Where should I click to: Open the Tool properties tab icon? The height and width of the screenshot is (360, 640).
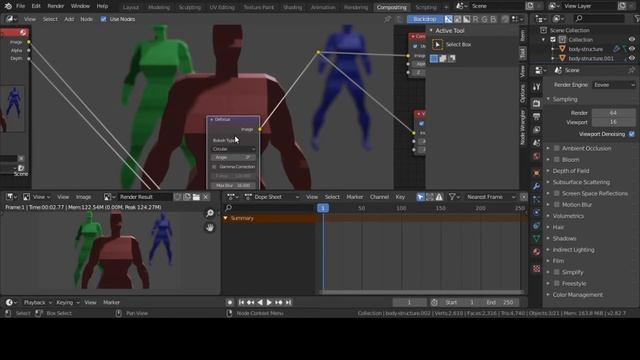click(x=536, y=87)
